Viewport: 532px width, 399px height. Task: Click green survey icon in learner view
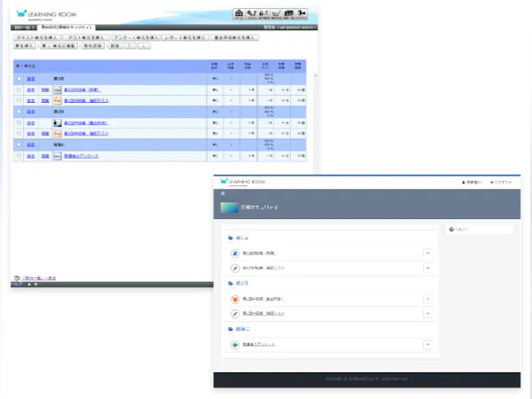[x=235, y=345]
